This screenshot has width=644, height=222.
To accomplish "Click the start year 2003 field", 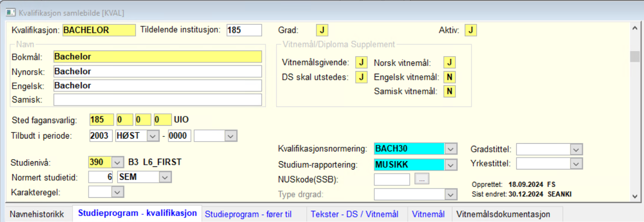I will pos(101,136).
